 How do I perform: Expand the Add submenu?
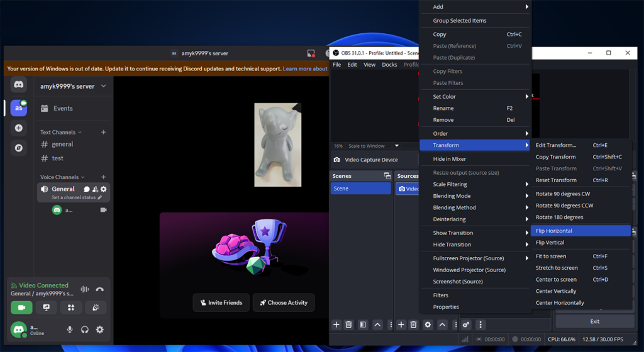475,6
